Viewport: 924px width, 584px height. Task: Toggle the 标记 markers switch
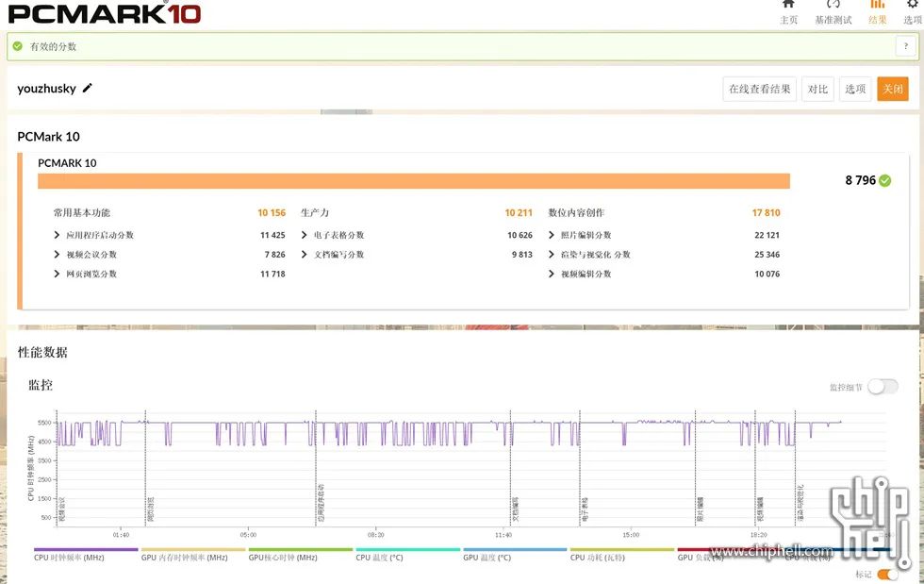point(887,574)
